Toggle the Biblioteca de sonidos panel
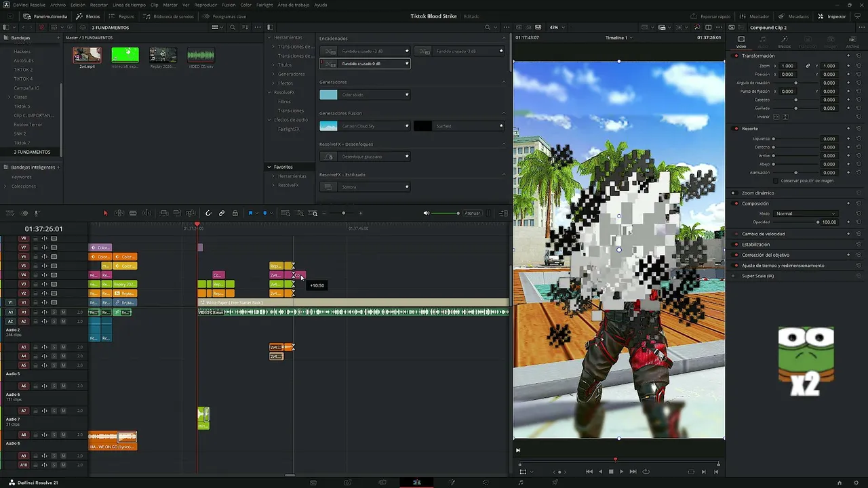Image resolution: width=868 pixels, height=488 pixels. pos(169,16)
